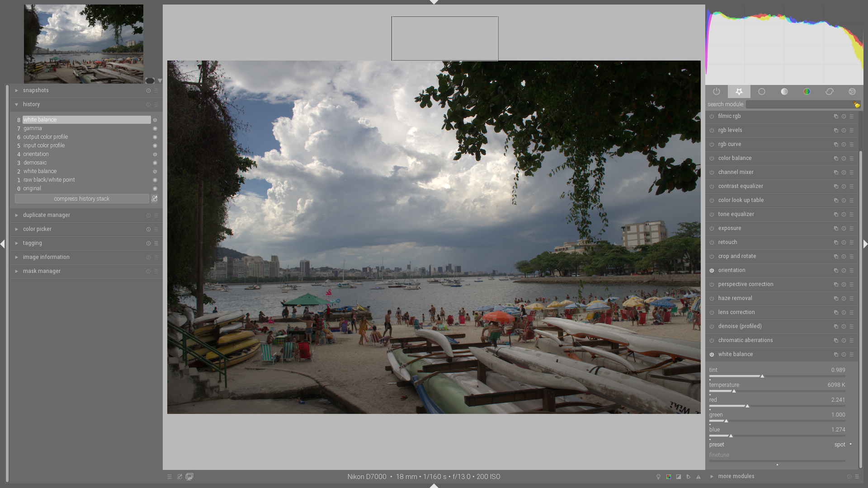Open white balance module presets menu
Screen dimensions: 868x488
point(852,355)
